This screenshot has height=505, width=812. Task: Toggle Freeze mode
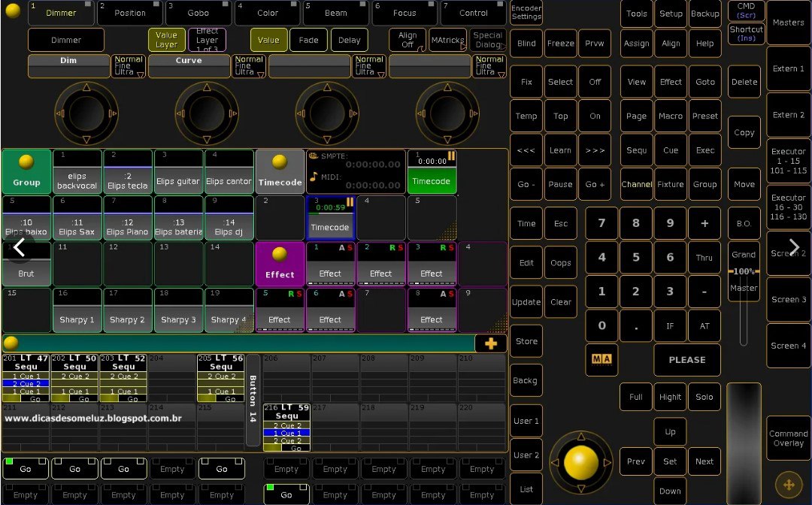[x=560, y=44]
